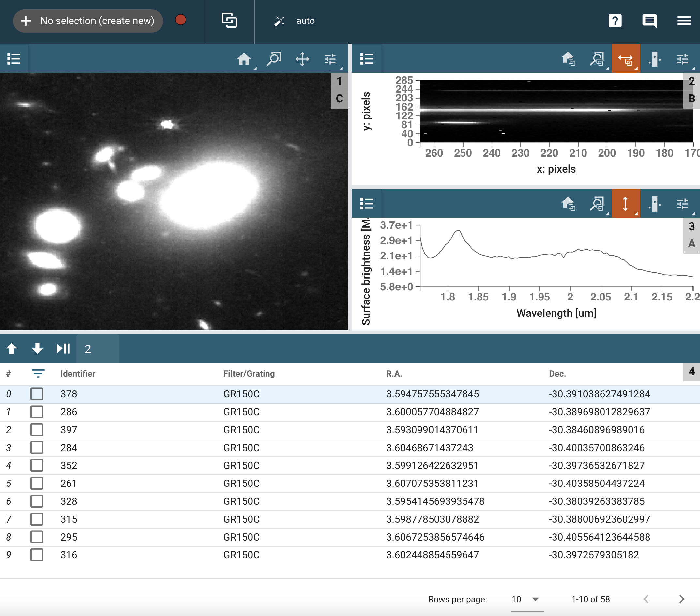Click the home reset zoom icon in image viewer
This screenshot has width=700, height=616.
click(244, 59)
